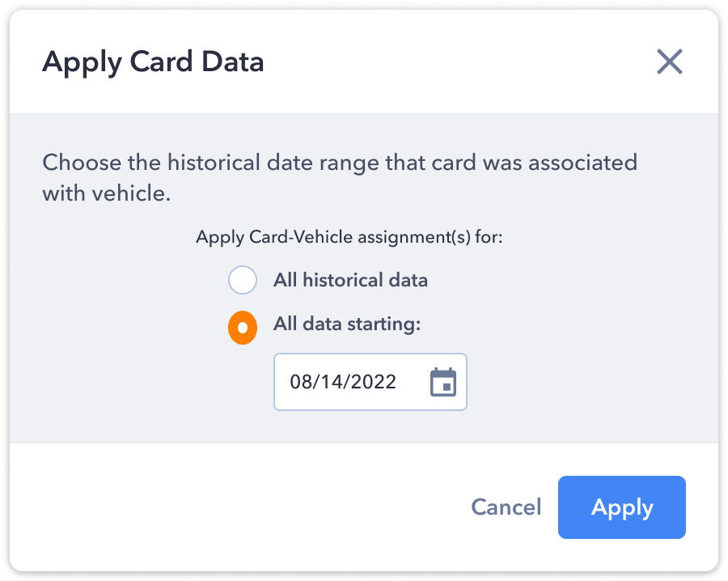Click the 'Apply Card-Vehicle assignment(s) for:' label
This screenshot has width=728, height=581.
pos(349,237)
